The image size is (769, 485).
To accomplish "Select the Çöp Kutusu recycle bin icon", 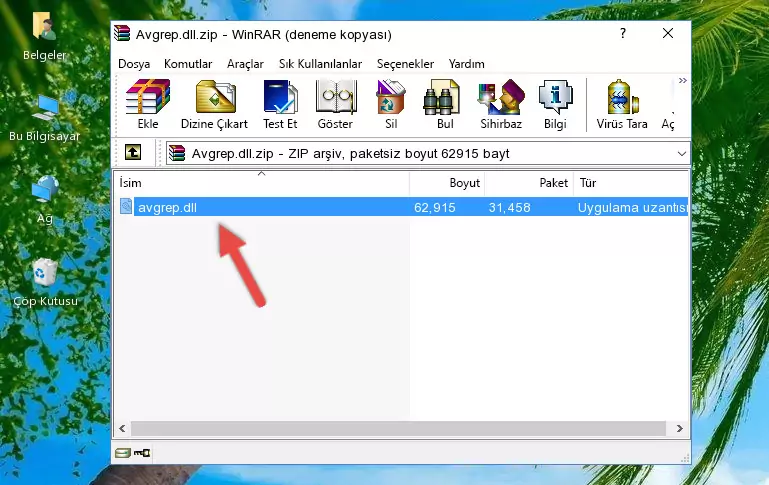I will tap(45, 283).
